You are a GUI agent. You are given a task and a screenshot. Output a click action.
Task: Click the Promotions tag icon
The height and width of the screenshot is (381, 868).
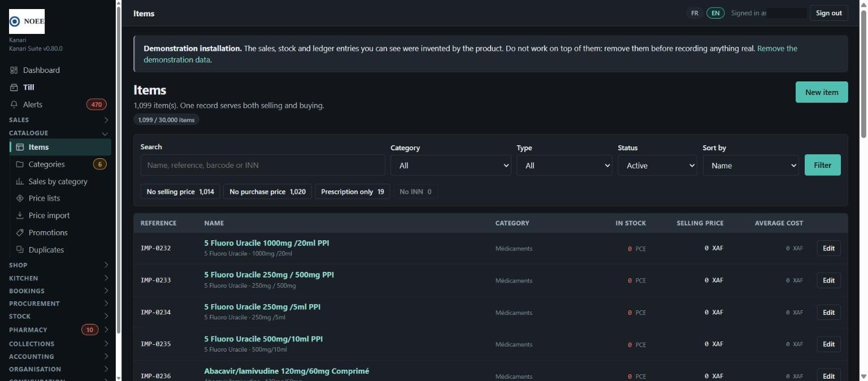click(x=20, y=232)
